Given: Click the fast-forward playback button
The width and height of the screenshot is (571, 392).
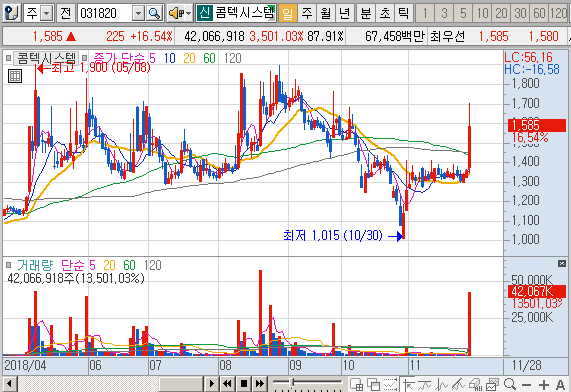Looking at the screenshot, I should point(260,384).
